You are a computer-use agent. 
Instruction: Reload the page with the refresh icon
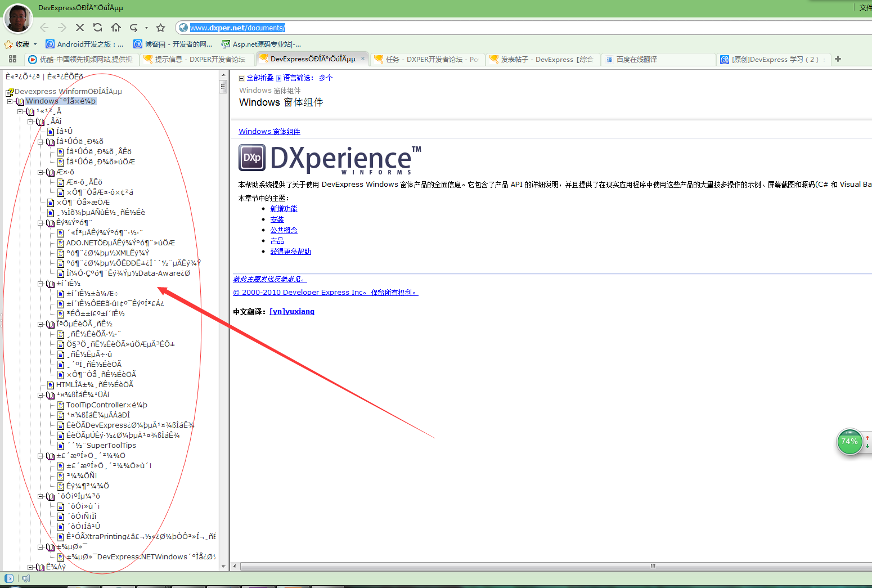click(98, 28)
